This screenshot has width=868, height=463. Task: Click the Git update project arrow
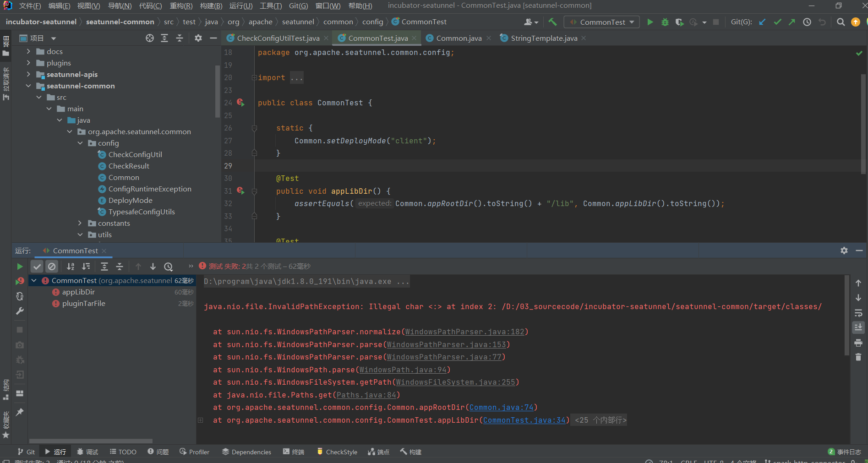pos(762,22)
